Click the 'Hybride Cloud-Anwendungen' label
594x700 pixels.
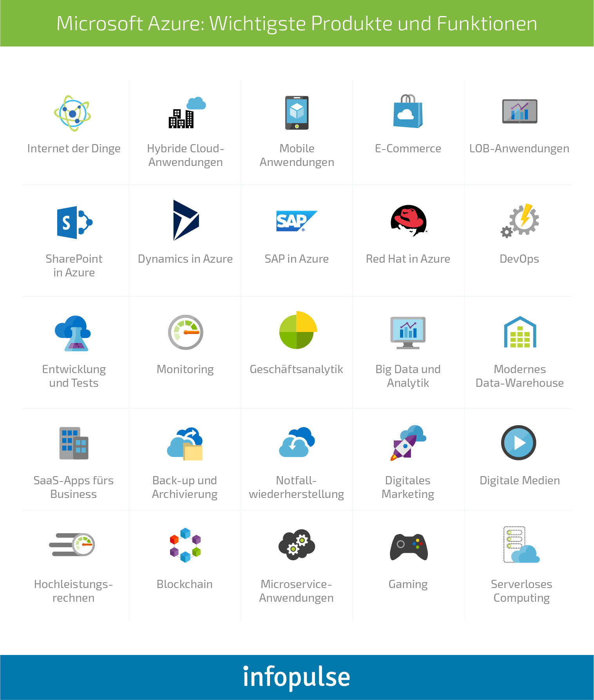coord(186,155)
